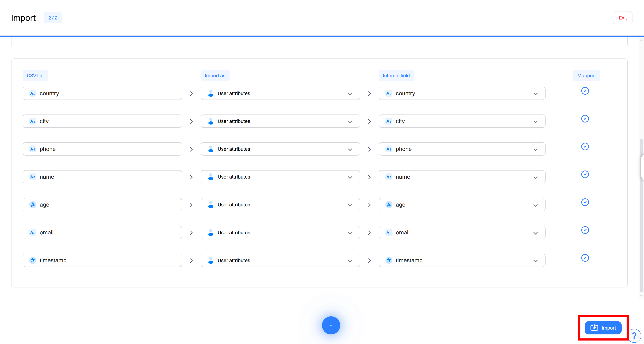Click the mapped checkmark for name row
Viewport: 644px width, 344px height.
(x=585, y=174)
